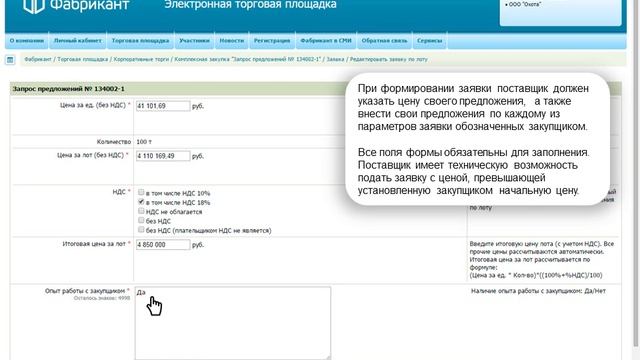Go to Корпоративные торги in the breadcrumb
Screen dimensions: 640x360
[x=141, y=59]
